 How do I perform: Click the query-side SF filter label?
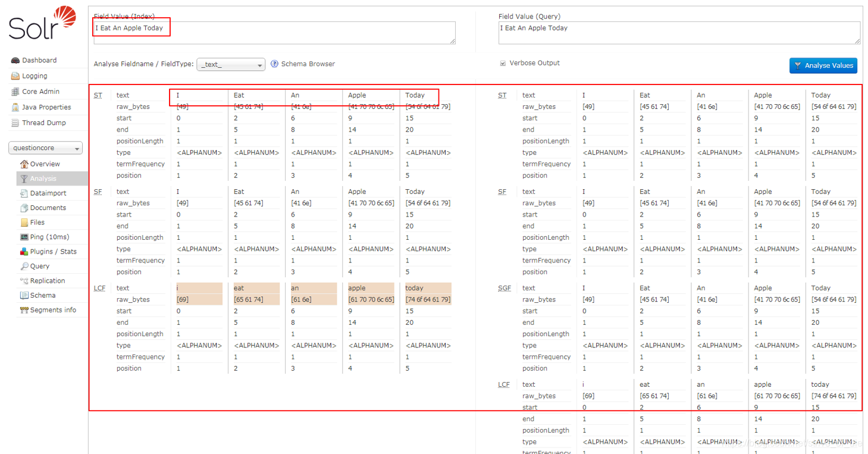[x=502, y=192]
